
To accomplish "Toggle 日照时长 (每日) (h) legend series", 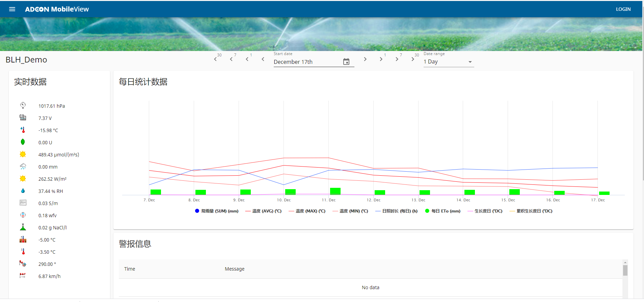I will coord(397,211).
